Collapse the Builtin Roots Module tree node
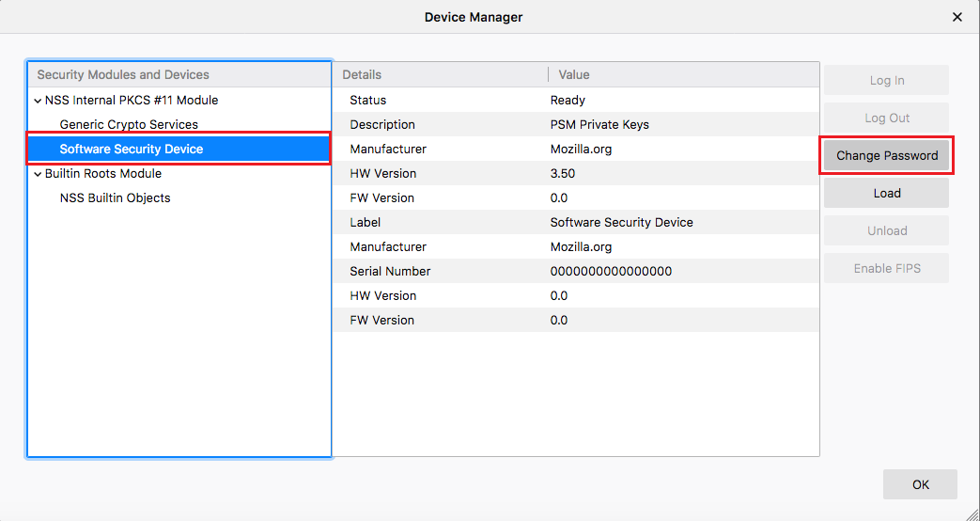Screen dimensions: 980x521 tap(38, 174)
